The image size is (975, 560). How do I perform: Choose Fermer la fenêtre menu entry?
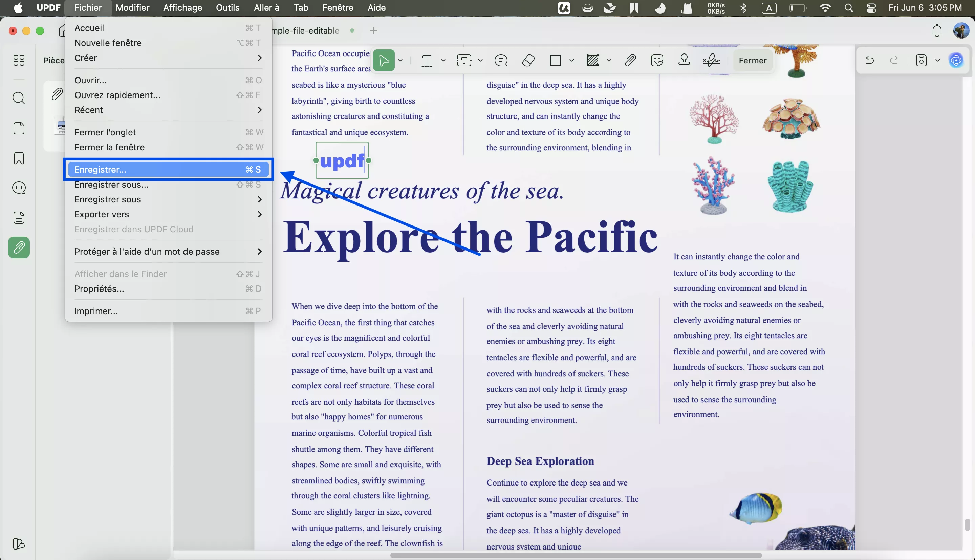pos(168,147)
